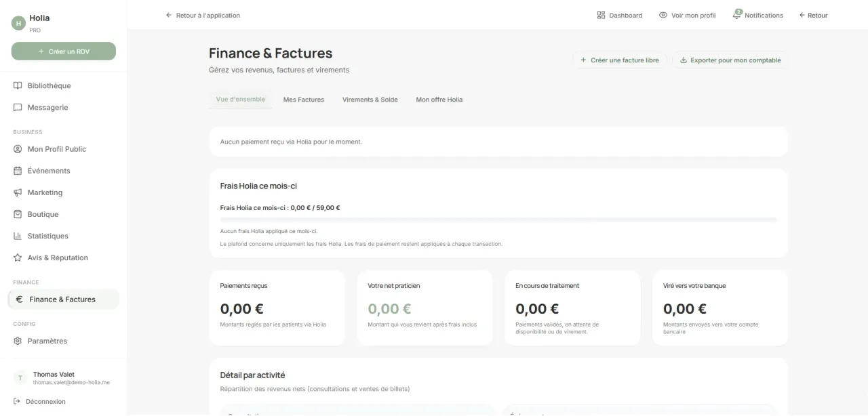Switch to the Vue d'ensemble tab

(x=241, y=100)
